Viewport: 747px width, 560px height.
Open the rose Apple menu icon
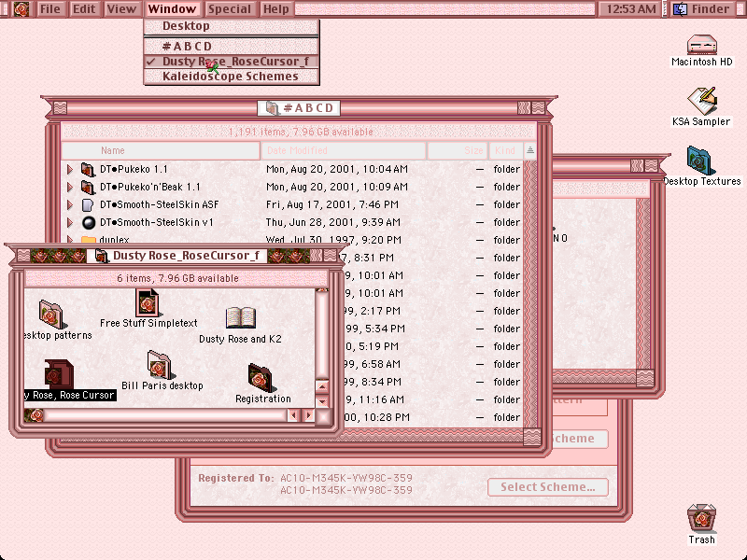(21, 8)
